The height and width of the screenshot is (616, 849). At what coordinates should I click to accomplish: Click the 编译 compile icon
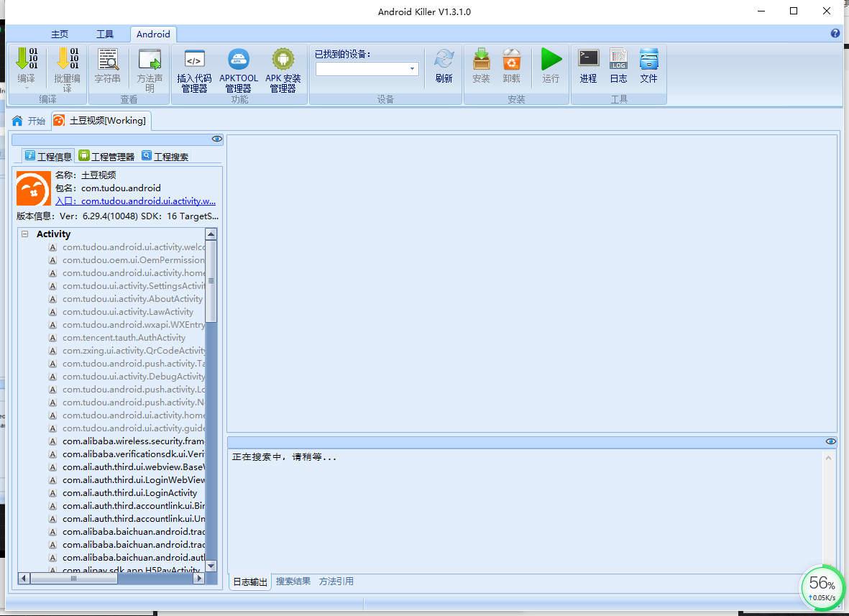click(26, 59)
